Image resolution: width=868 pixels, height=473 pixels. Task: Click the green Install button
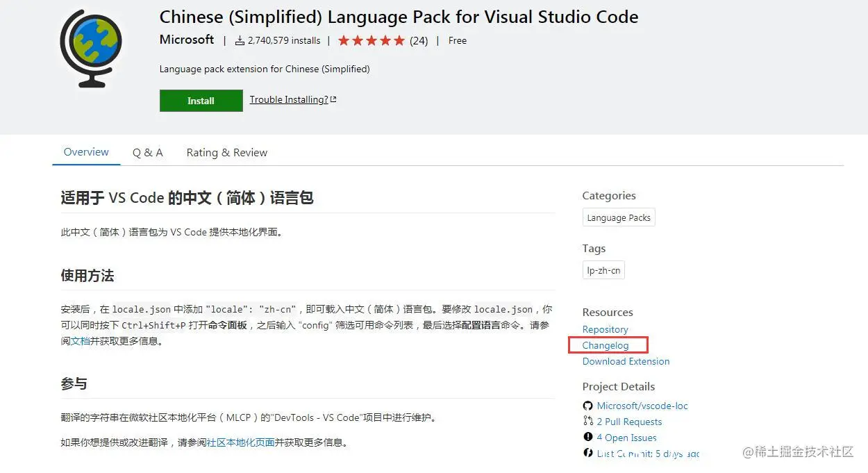tap(201, 101)
